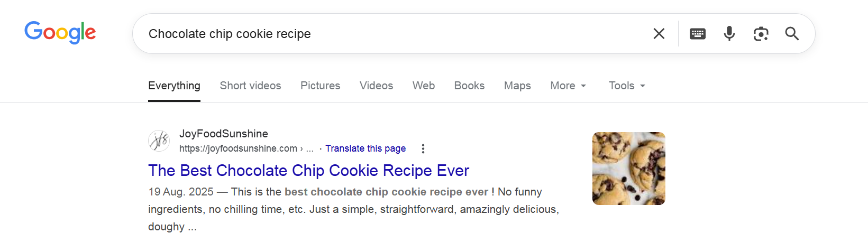Open the on-screen keyboard
868x252 pixels.
(697, 34)
